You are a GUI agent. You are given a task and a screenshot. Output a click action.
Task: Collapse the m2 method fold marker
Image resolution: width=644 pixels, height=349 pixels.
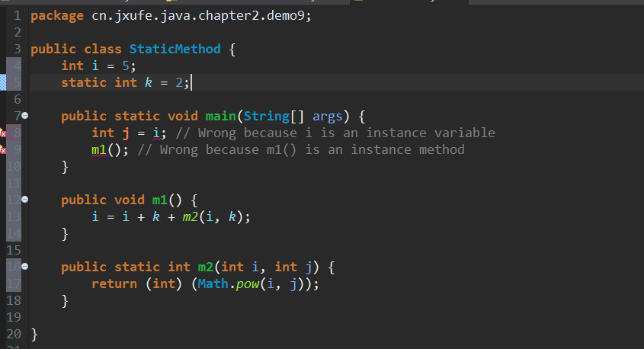coord(24,267)
